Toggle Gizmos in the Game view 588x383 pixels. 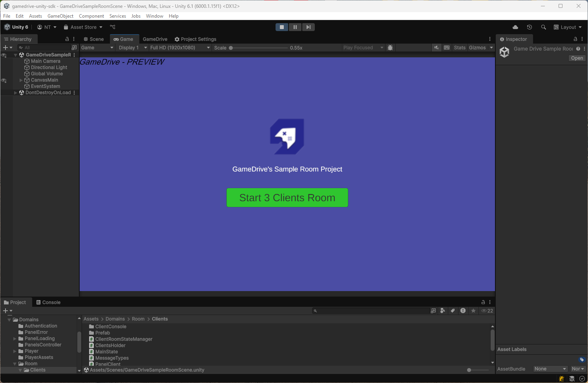[477, 48]
